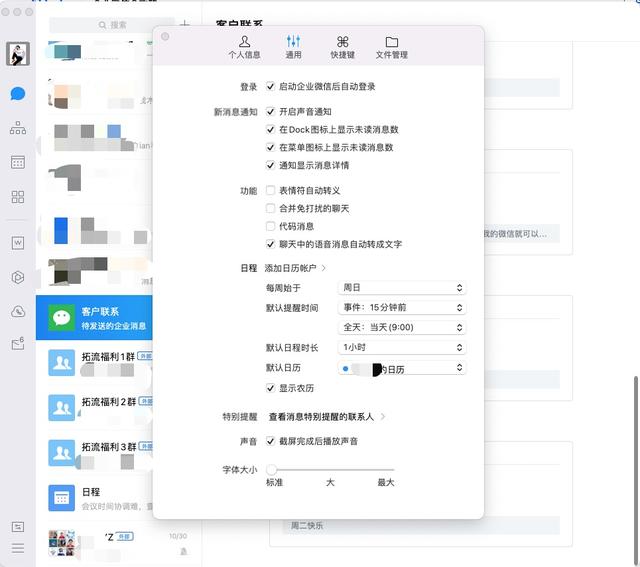Open the cloud Drive icon in sidebar
The width and height of the screenshot is (640, 567).
click(x=18, y=311)
